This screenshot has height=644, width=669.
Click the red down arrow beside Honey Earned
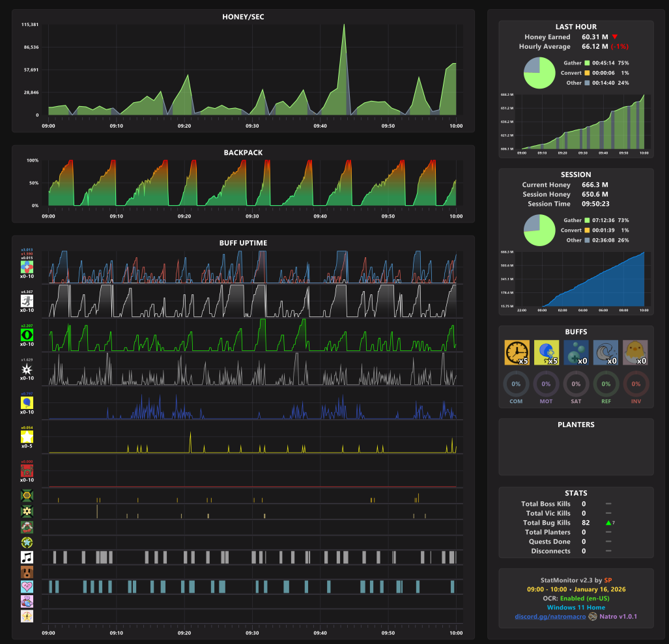615,37
